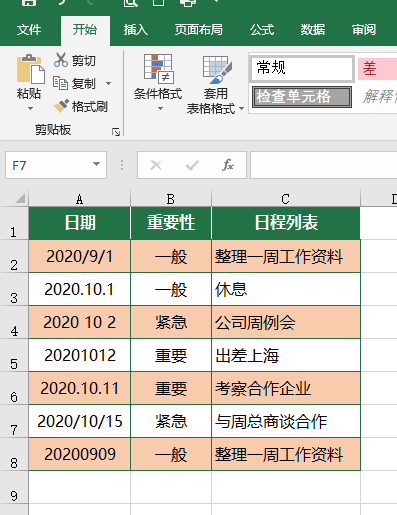Open the 文件 file tab
This screenshot has width=397, height=515.
click(x=29, y=30)
